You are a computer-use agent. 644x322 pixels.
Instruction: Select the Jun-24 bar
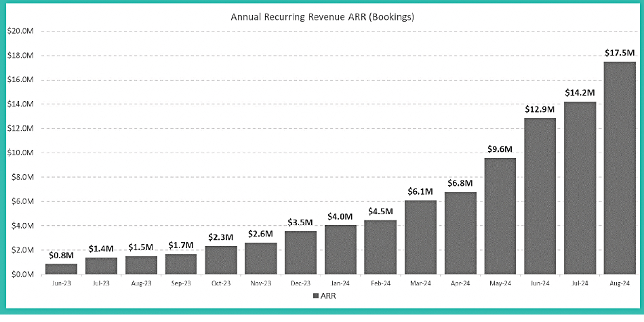[x=540, y=196]
